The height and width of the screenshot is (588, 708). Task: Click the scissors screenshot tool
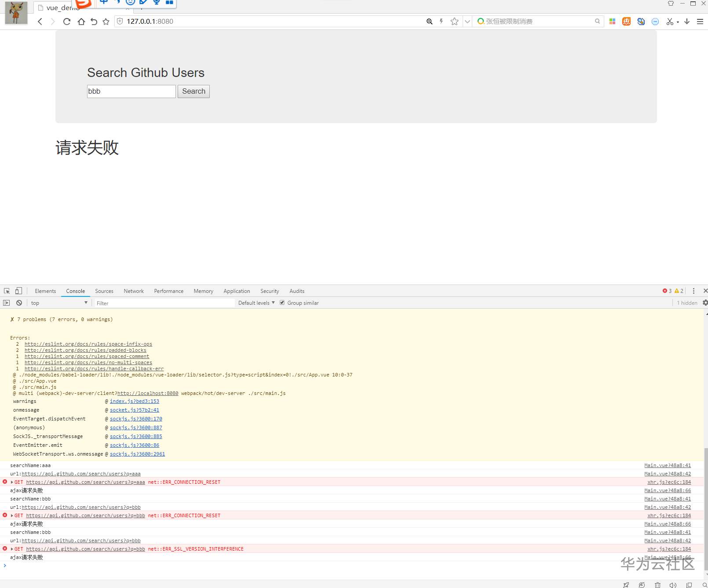[670, 22]
